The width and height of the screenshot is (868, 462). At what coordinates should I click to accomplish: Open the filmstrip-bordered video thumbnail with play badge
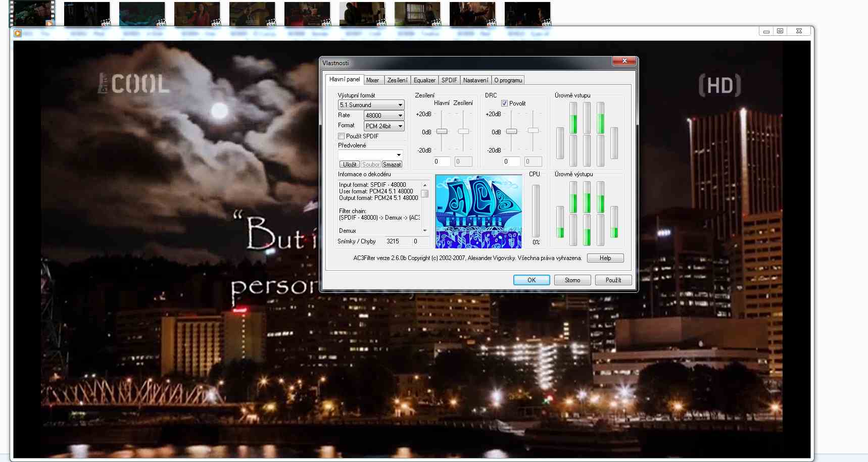pos(32,13)
